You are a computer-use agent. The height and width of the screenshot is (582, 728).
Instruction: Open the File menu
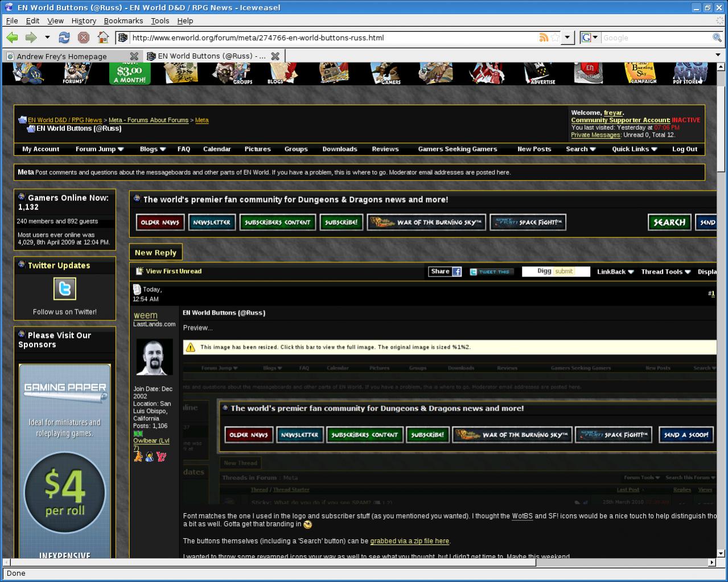tap(12, 20)
